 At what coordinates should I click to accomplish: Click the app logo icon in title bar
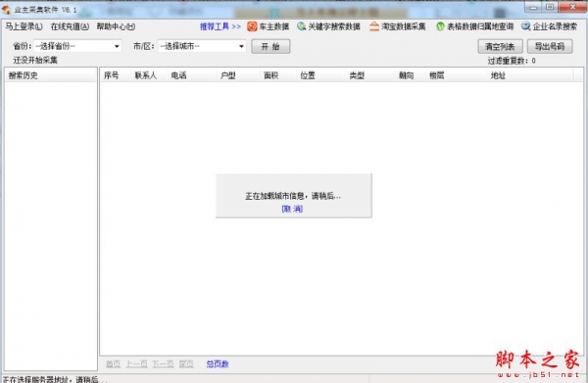pos(6,10)
